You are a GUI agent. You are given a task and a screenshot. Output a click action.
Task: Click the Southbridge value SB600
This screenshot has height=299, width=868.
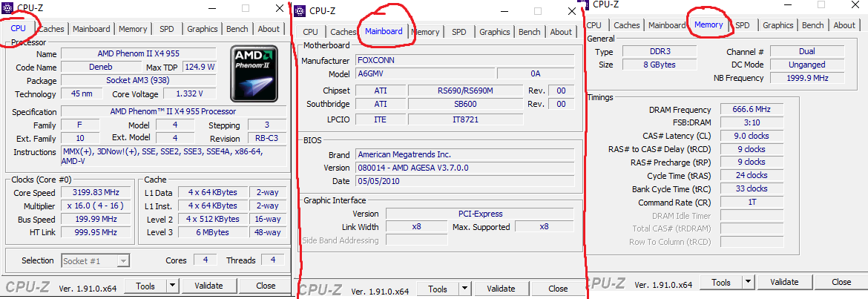[x=466, y=104]
